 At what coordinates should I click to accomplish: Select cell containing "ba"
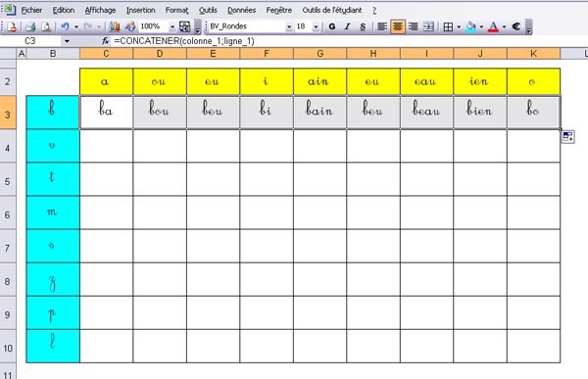pos(106,112)
